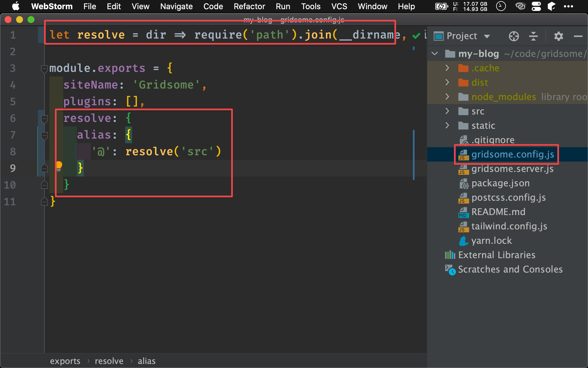Viewport: 588px width, 368px height.
Task: Hide the Project panel with minus icon
Action: tap(578, 36)
